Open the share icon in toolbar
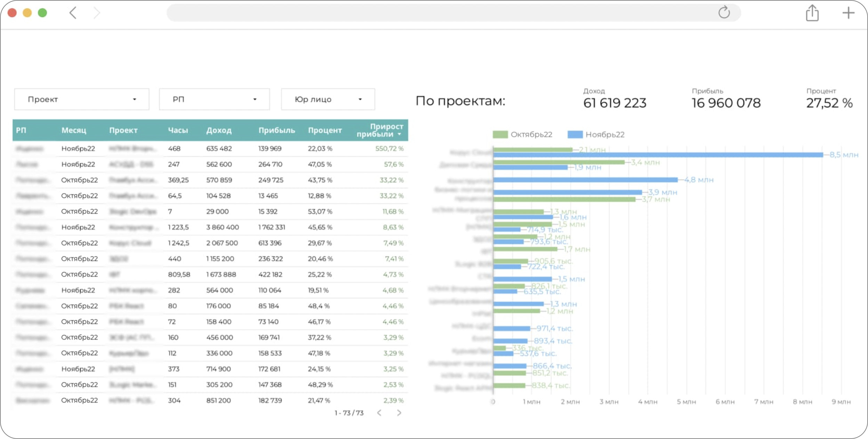 [x=812, y=13]
